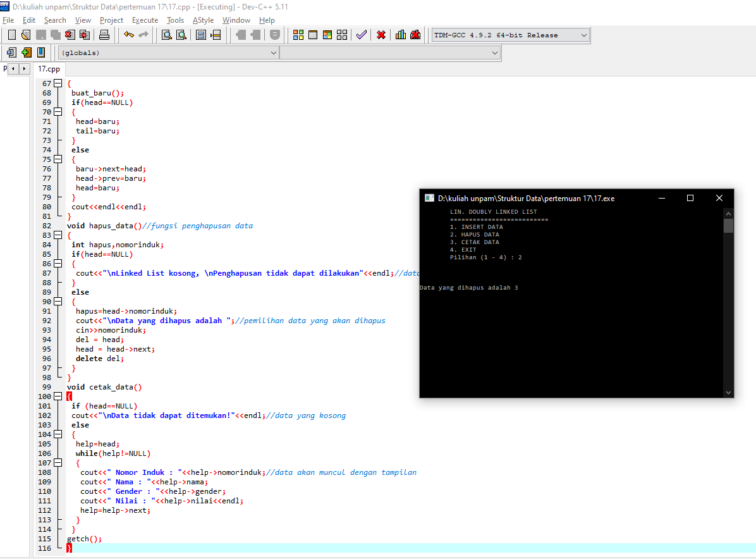Open the Search menu

(55, 20)
